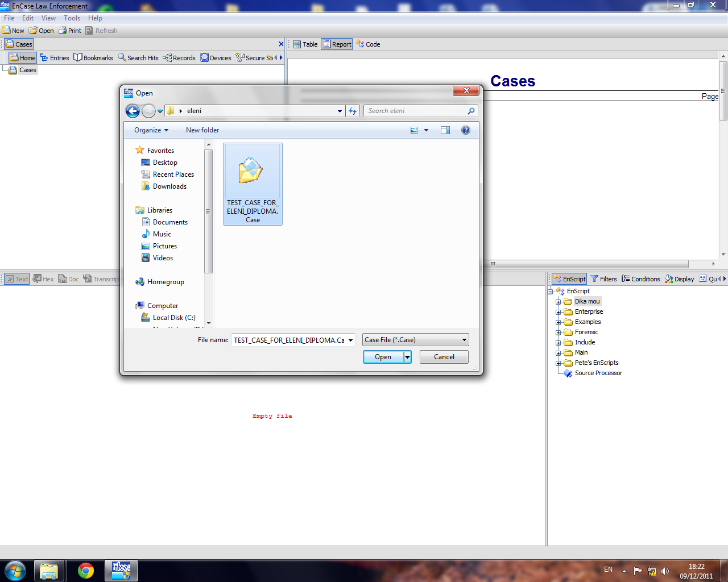The height and width of the screenshot is (582, 728).
Task: Click the New folder button
Action: pyautogui.click(x=202, y=130)
